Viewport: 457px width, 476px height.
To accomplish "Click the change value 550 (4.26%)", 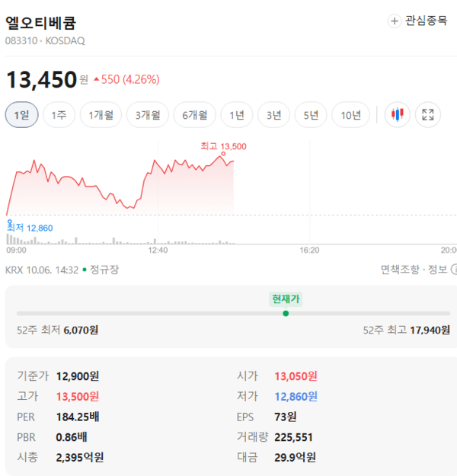I will [127, 79].
